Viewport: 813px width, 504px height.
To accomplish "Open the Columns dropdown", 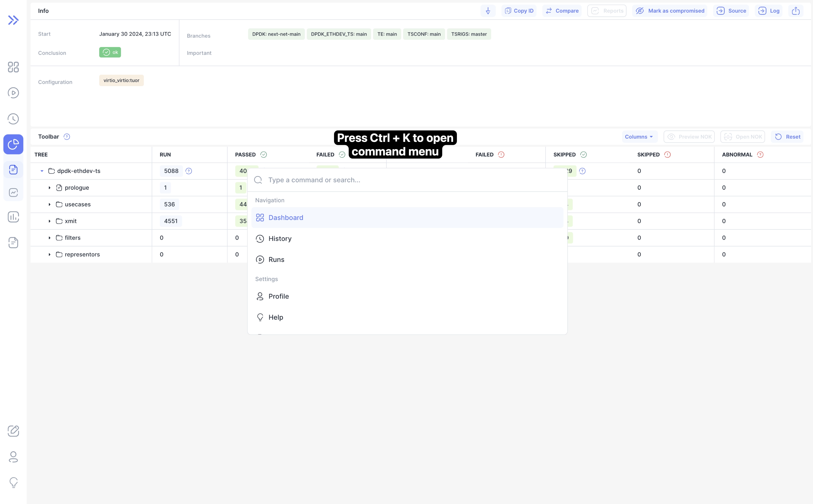I will 639,137.
